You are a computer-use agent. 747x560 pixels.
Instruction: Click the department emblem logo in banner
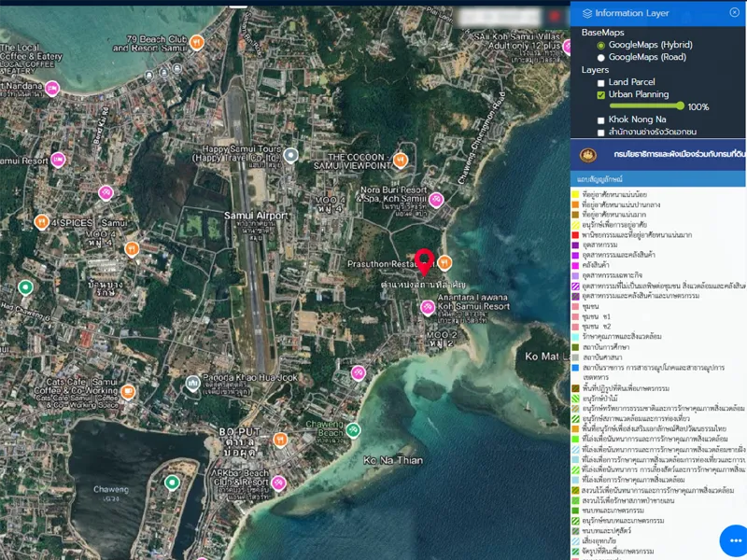pyautogui.click(x=588, y=154)
